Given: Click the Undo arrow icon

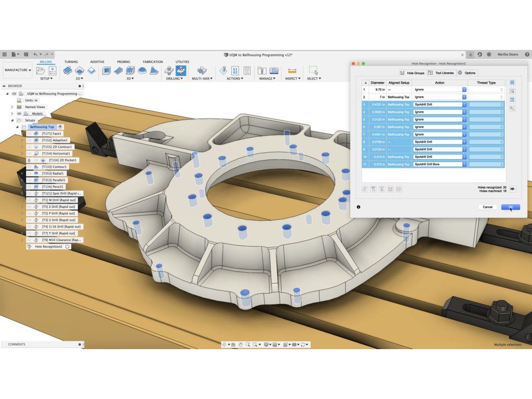Looking at the screenshot, I should click(35, 54).
